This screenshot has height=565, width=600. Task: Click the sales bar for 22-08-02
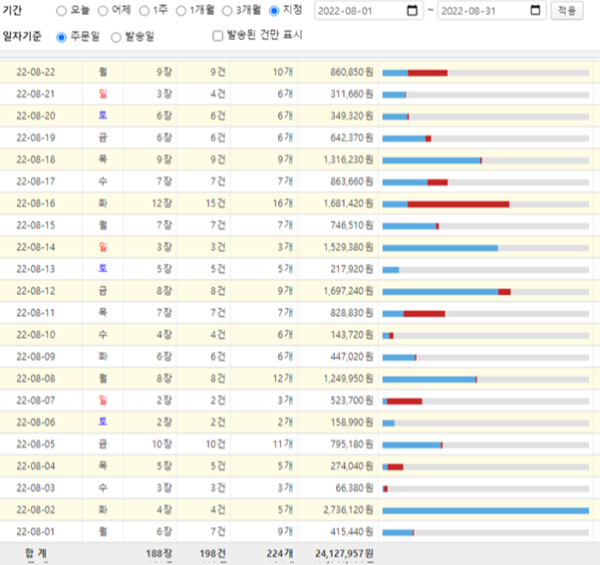coord(486,510)
